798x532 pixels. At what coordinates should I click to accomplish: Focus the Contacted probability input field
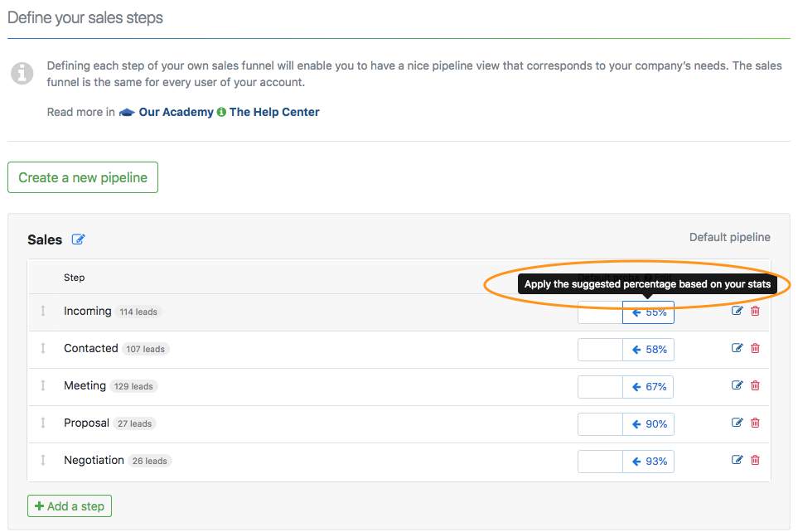[600, 350]
